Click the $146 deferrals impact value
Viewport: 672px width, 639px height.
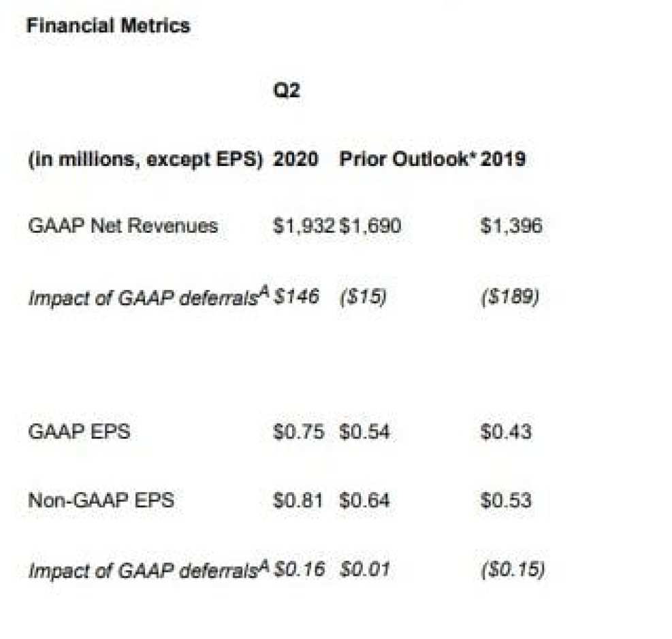click(296, 297)
